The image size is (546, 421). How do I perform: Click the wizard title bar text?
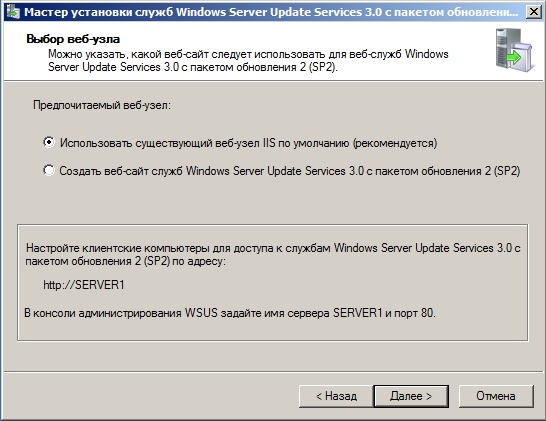click(271, 12)
